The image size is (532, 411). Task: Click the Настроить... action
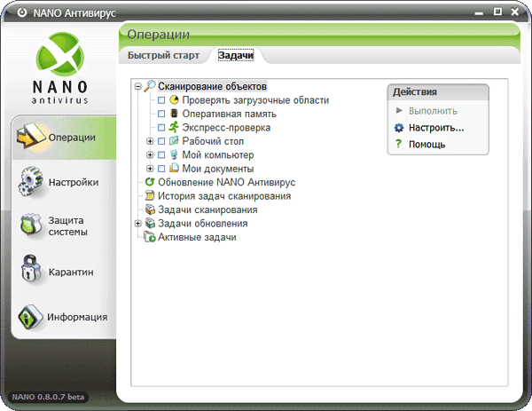[x=436, y=128]
